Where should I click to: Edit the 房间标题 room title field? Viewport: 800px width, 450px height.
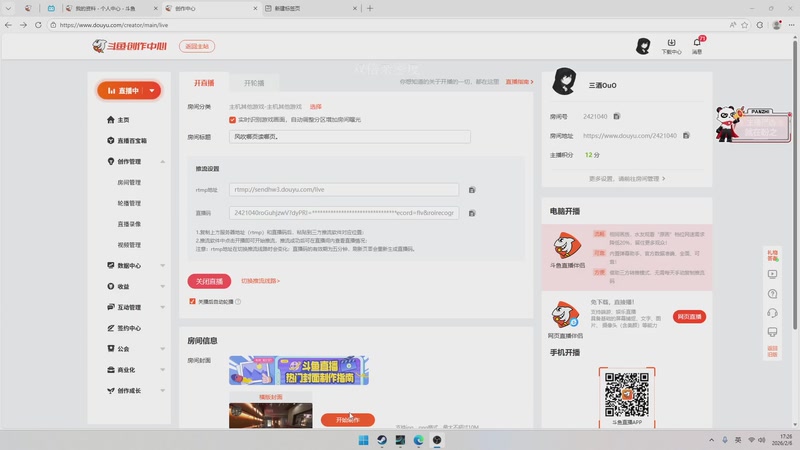click(349, 137)
